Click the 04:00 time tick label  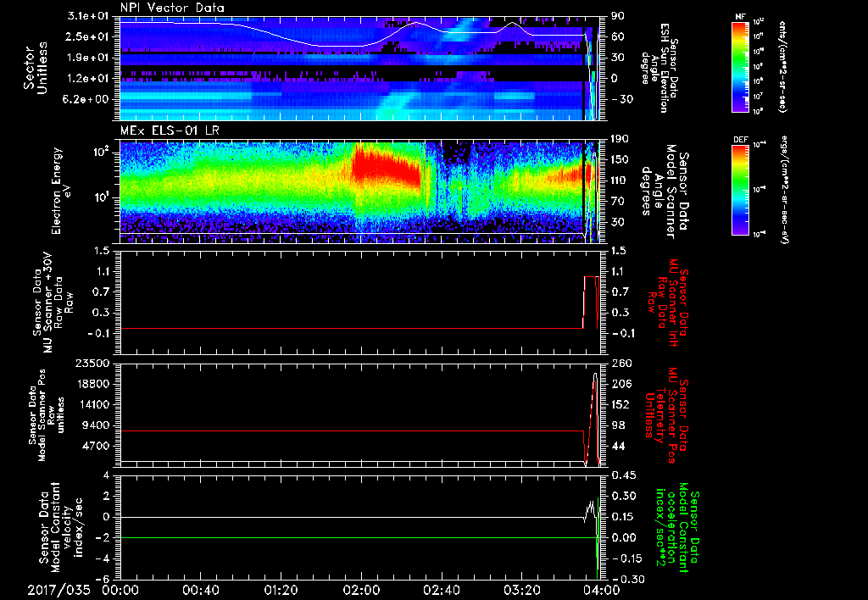602,591
